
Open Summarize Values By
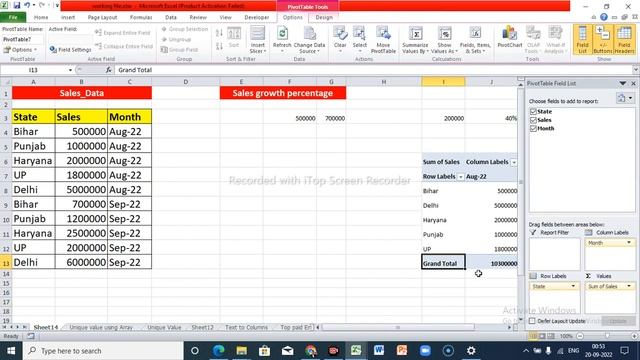coord(415,40)
